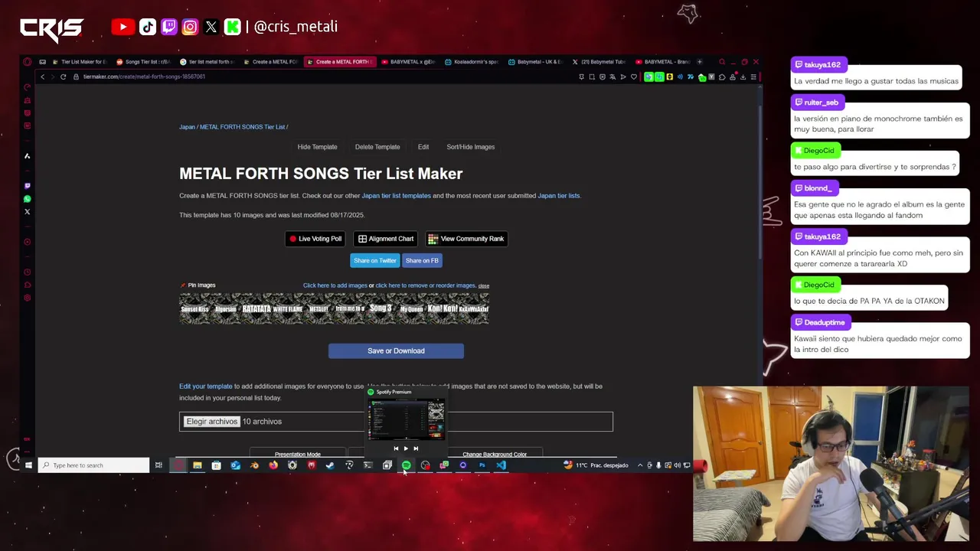
Task: Open the browser downloads icon
Action: (x=743, y=77)
